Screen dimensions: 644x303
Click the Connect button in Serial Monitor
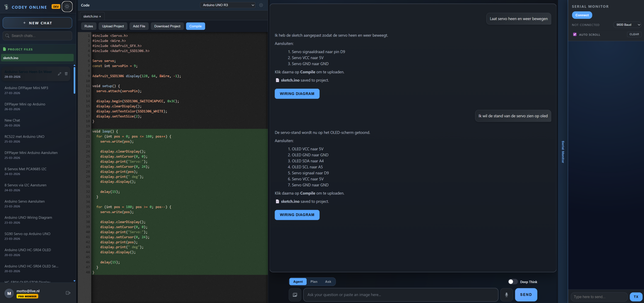(x=582, y=15)
